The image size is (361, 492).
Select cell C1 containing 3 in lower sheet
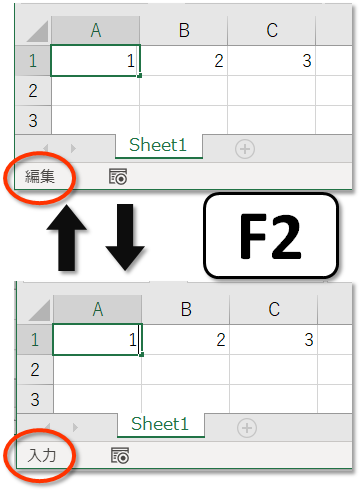[274, 340]
